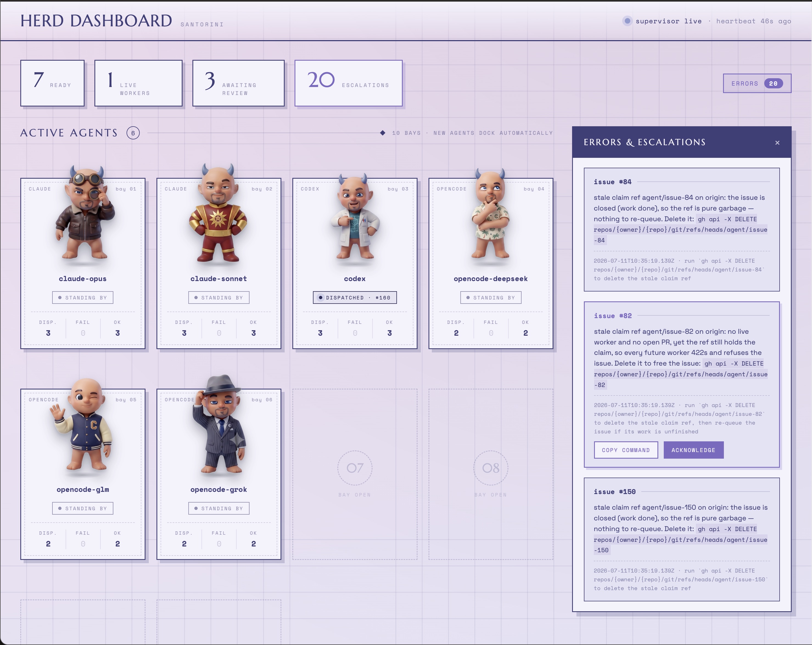The width and height of the screenshot is (812, 645).
Task: Click the claude-sonnet red-suited avatar figure
Action: click(219, 212)
